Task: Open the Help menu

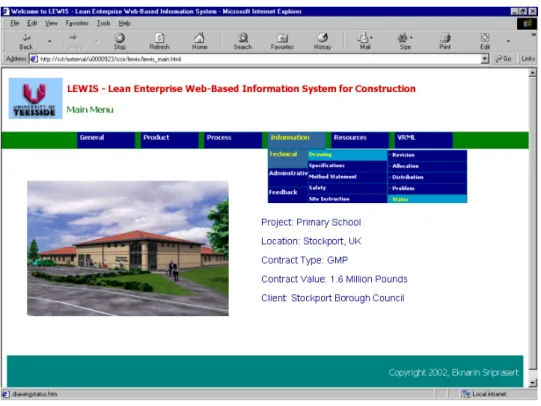Action: [x=124, y=23]
